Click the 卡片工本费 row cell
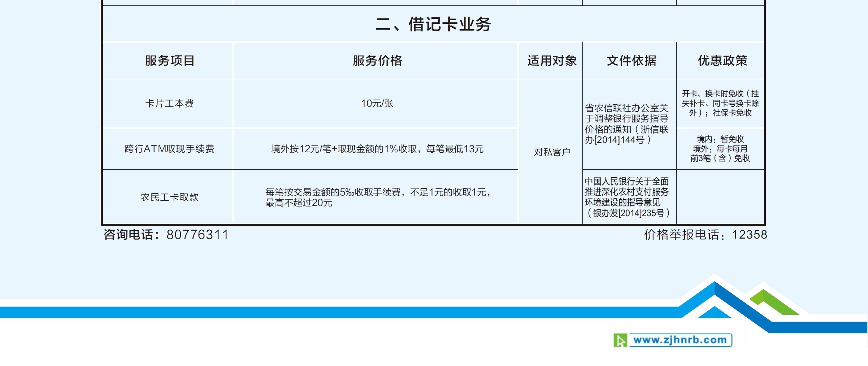 169,104
